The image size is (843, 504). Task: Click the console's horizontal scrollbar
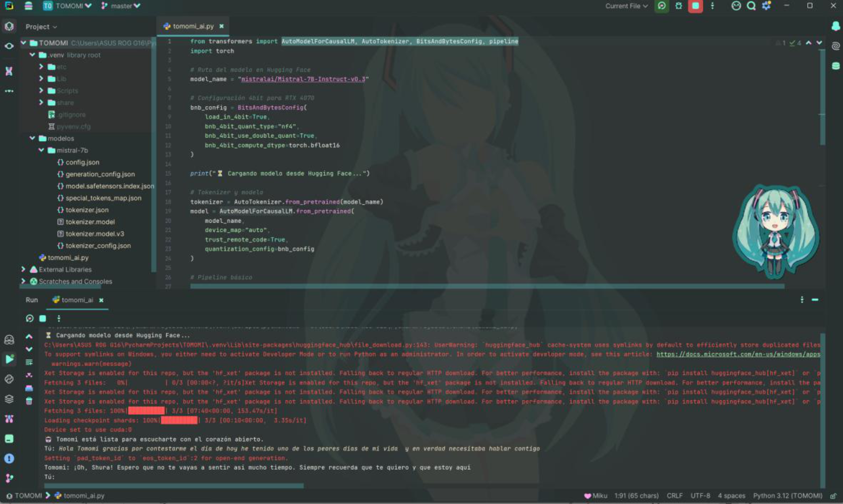[x=174, y=486]
